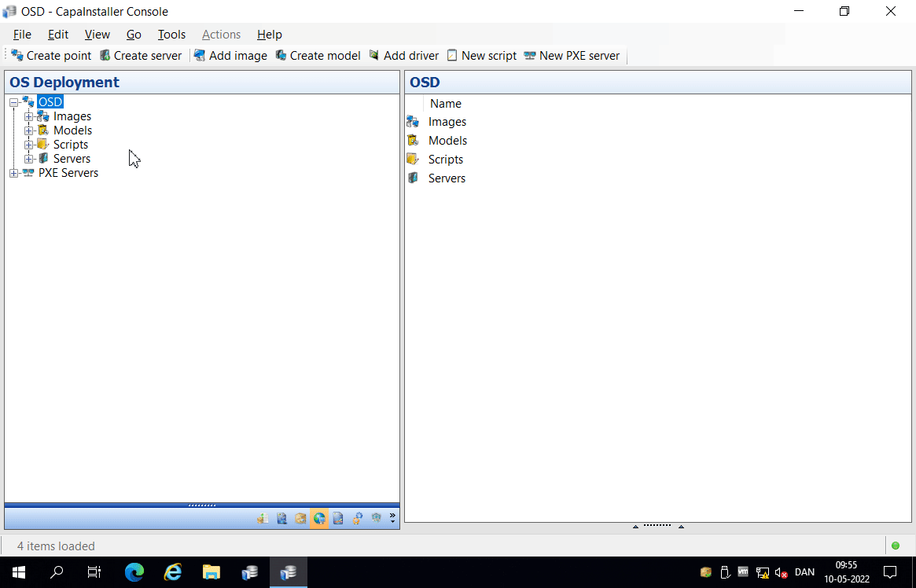916x588 pixels.
Task: Click Add image in the toolbar
Action: pos(230,56)
